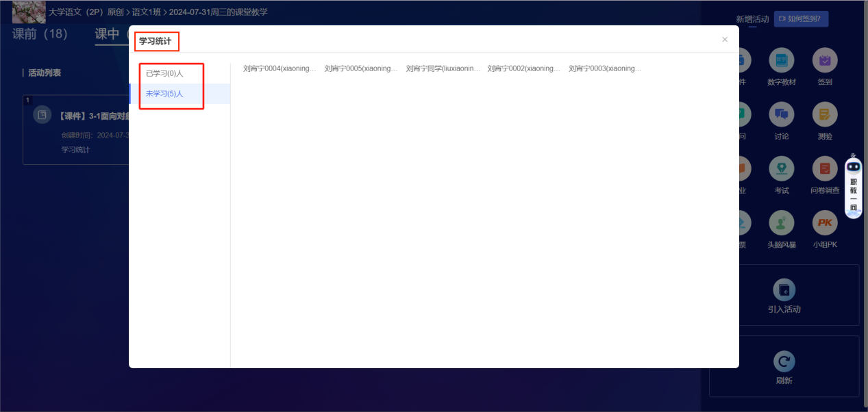The height and width of the screenshot is (412, 868).
Task: Launch the 小组PK group activity
Action: click(824, 223)
